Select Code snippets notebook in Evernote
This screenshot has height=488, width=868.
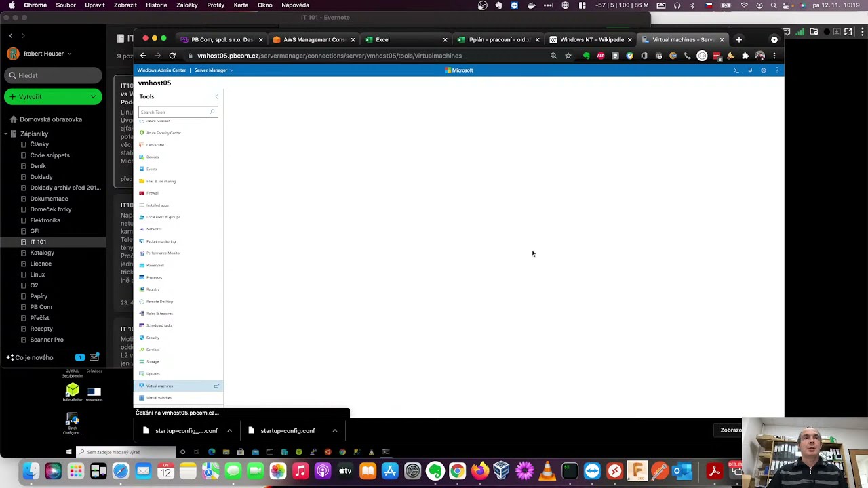[x=50, y=155]
